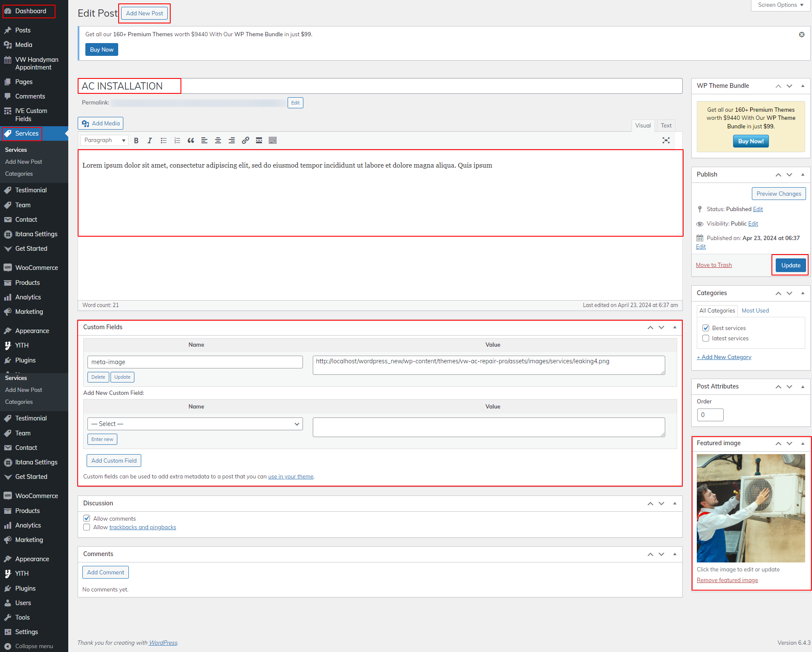Expand the Screen Options panel
The height and width of the screenshot is (652, 812).
[x=780, y=5]
